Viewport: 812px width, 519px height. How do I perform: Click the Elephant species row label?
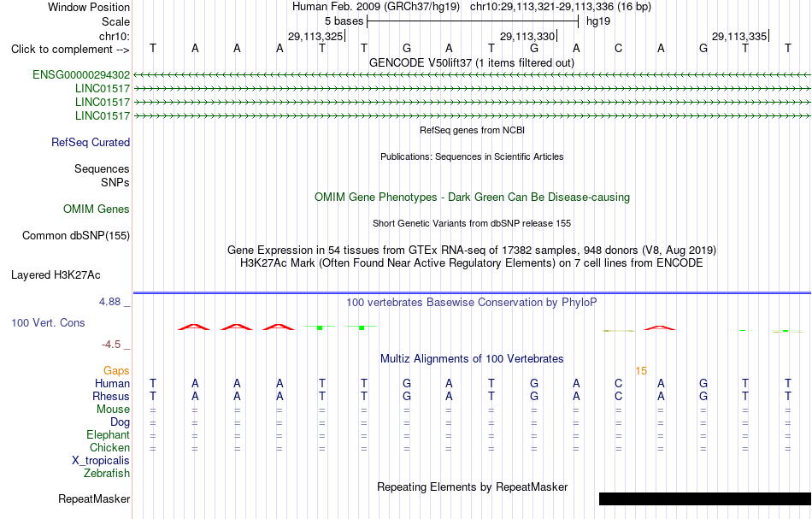pos(109,434)
